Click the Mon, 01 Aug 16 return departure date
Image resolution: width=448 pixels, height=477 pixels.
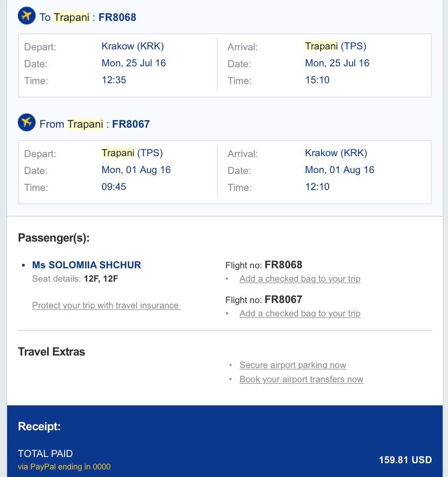pos(136,170)
